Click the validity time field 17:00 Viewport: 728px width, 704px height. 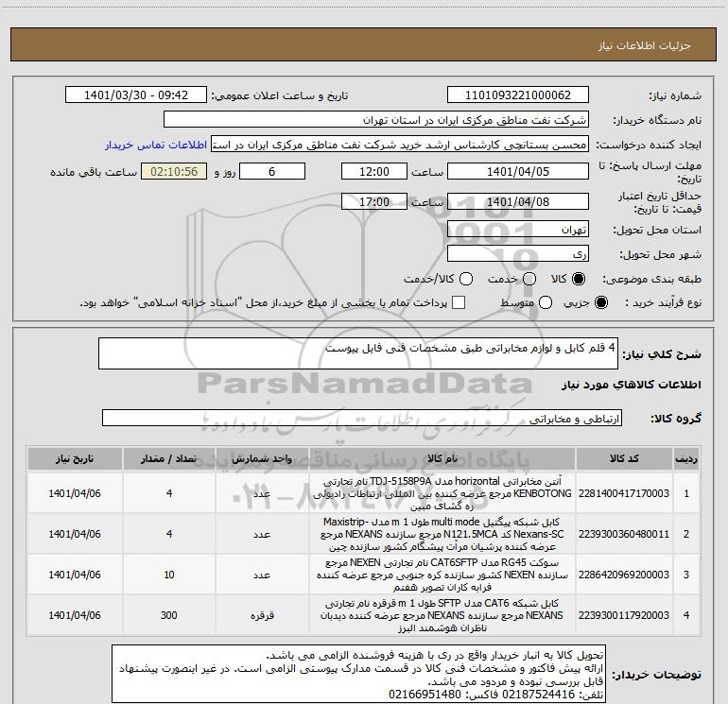point(374,201)
